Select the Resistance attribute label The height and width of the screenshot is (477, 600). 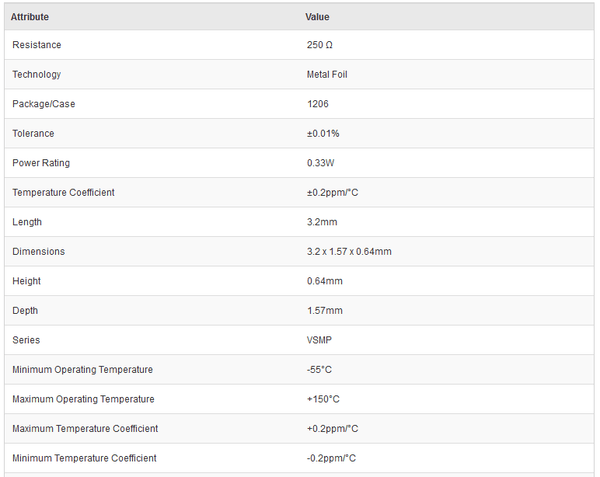click(x=37, y=45)
